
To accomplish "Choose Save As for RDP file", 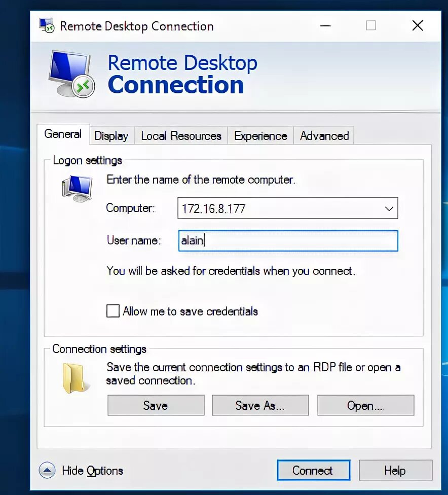I will [x=260, y=405].
